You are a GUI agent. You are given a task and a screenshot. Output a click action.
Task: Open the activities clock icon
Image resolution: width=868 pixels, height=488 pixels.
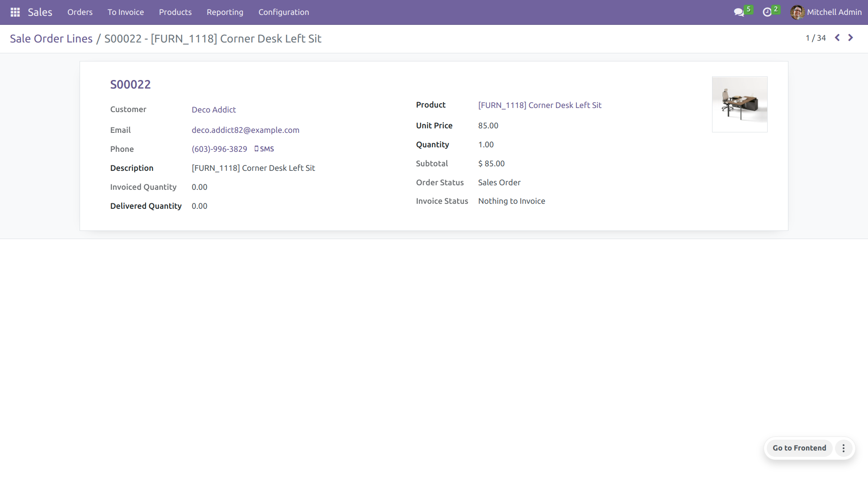(x=767, y=12)
